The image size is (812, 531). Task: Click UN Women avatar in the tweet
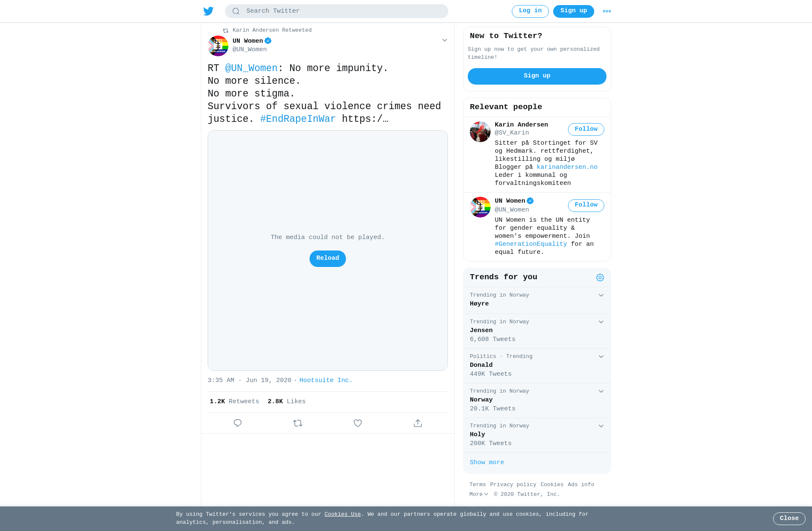tap(218, 46)
